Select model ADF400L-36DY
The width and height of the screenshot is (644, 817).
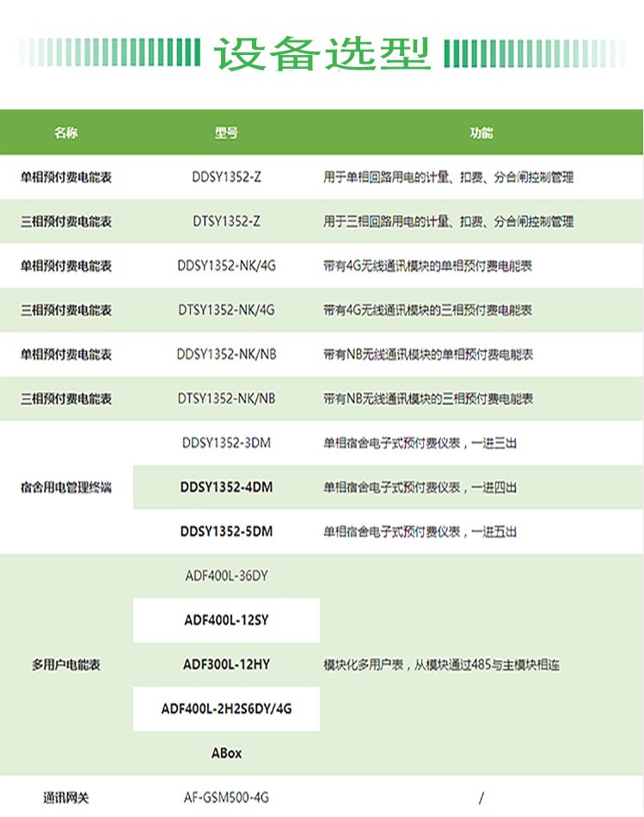(x=226, y=576)
